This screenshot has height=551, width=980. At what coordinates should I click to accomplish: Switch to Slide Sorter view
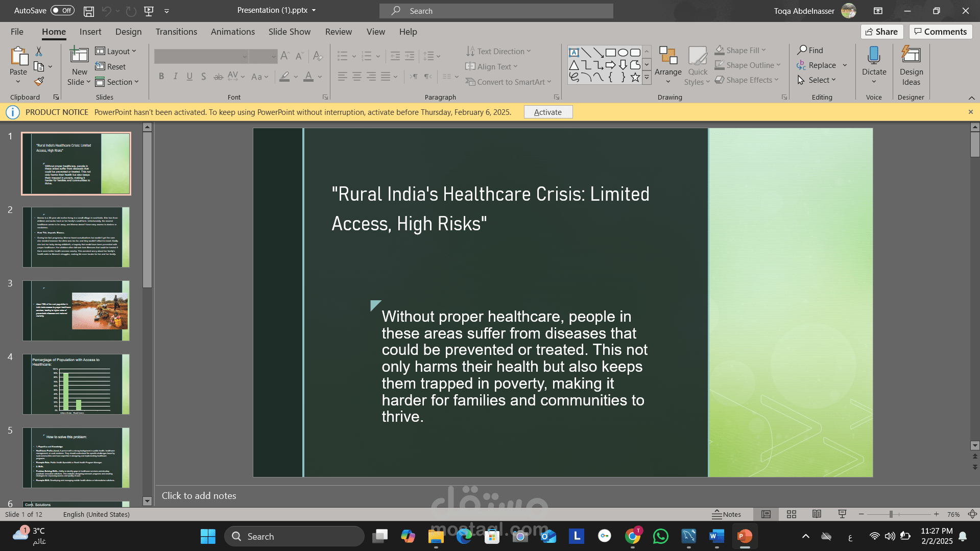pos(792,514)
